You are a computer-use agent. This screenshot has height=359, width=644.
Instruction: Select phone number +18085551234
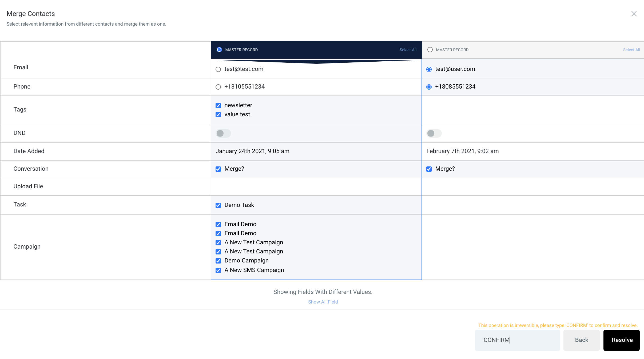tap(429, 87)
